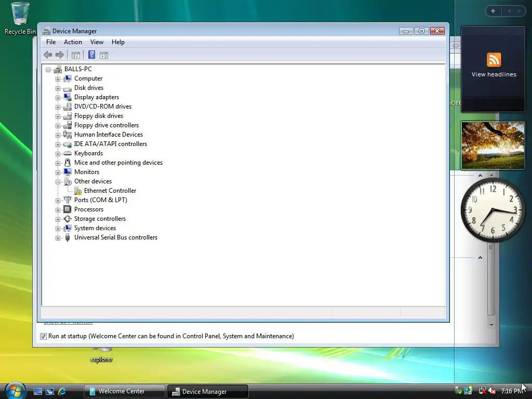Image resolution: width=532 pixels, height=399 pixels.
Task: Click the System devices icon
Action: coord(68,228)
